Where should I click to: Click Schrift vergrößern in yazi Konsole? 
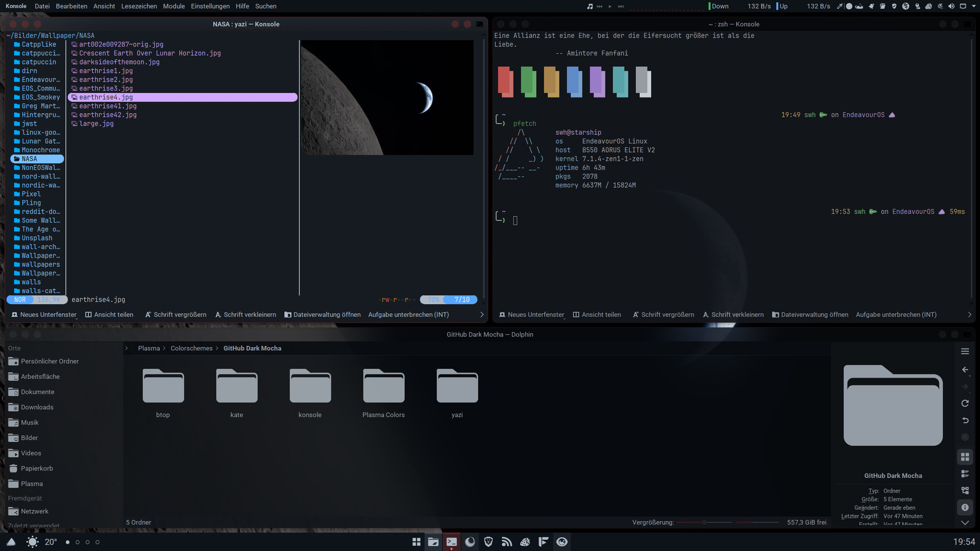click(x=176, y=315)
